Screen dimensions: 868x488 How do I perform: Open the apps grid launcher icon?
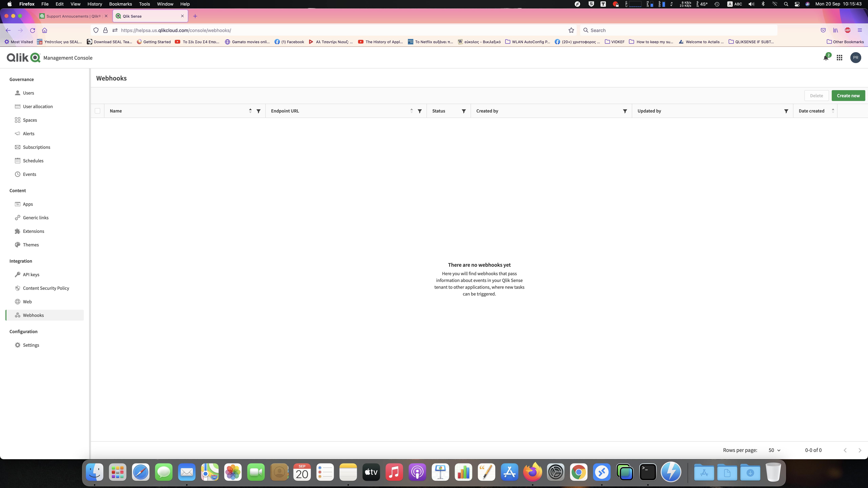tap(839, 58)
